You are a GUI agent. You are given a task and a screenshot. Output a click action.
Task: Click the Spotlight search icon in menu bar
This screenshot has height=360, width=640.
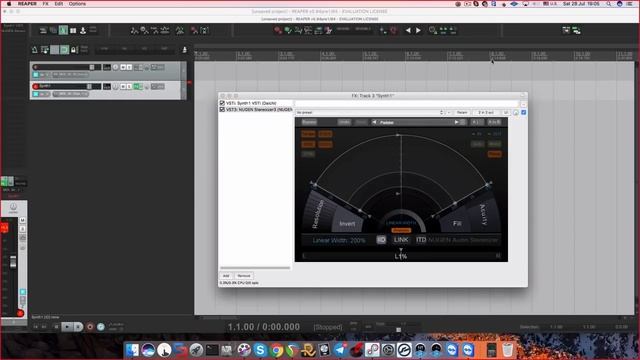609,4
